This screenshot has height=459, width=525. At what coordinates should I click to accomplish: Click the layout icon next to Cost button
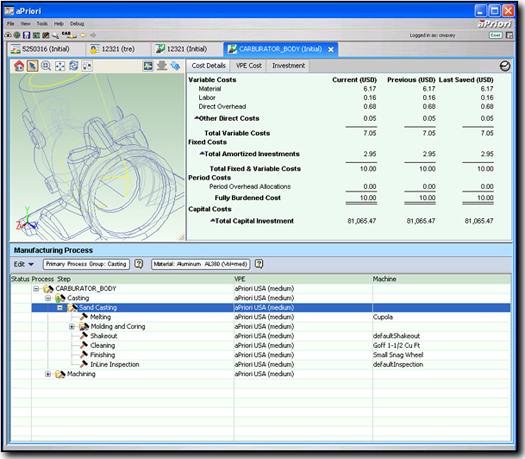(509, 35)
